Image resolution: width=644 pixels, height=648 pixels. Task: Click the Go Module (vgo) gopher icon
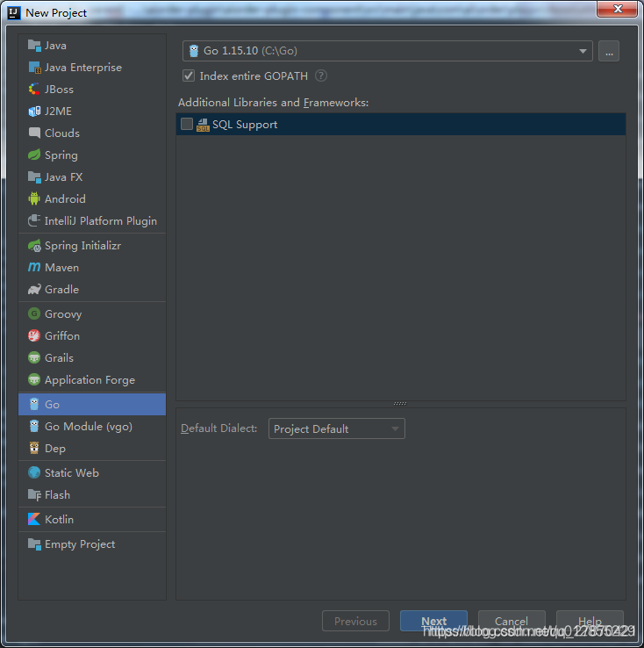click(34, 426)
